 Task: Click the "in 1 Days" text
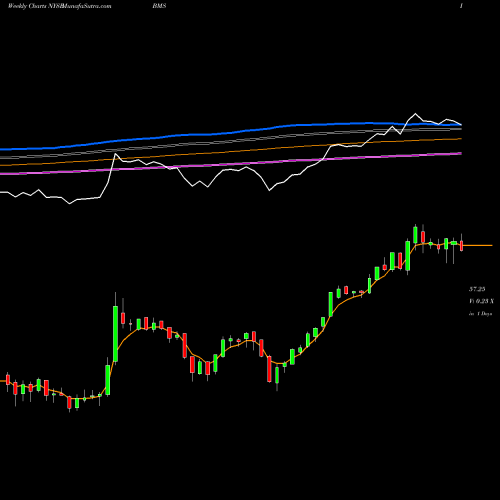pyautogui.click(x=480, y=314)
